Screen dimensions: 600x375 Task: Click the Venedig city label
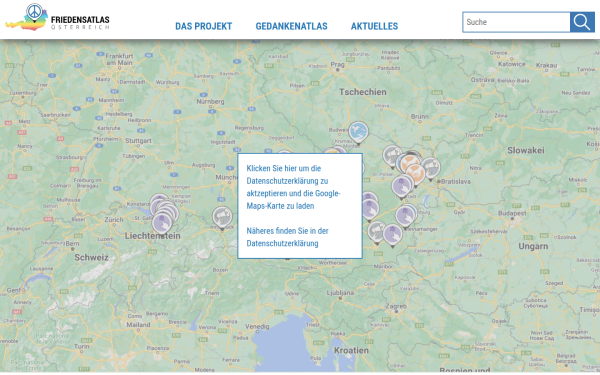point(257,326)
